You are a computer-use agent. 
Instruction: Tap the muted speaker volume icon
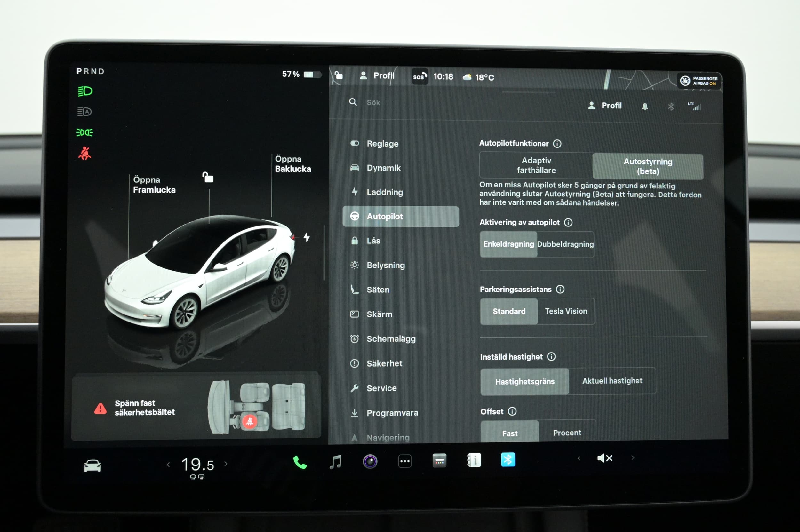pyautogui.click(x=604, y=458)
